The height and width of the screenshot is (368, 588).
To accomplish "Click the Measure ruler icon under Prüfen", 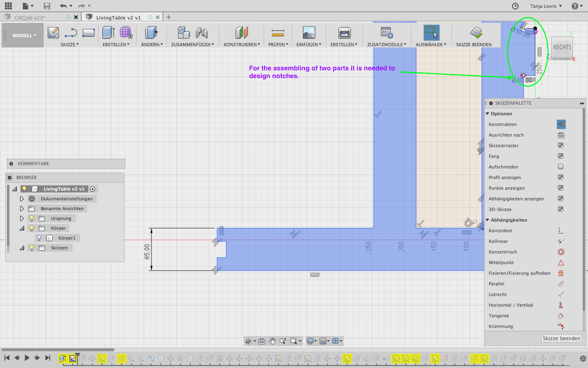I will pyautogui.click(x=278, y=33).
